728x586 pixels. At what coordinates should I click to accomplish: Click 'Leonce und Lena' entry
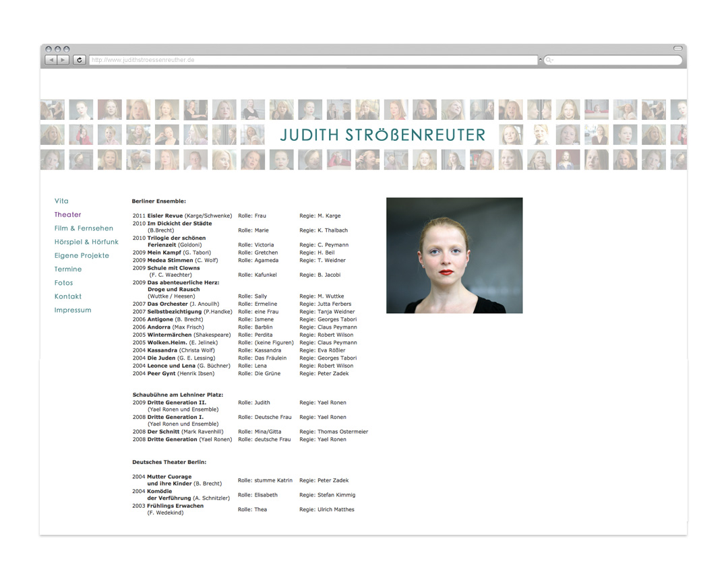[x=181, y=366]
